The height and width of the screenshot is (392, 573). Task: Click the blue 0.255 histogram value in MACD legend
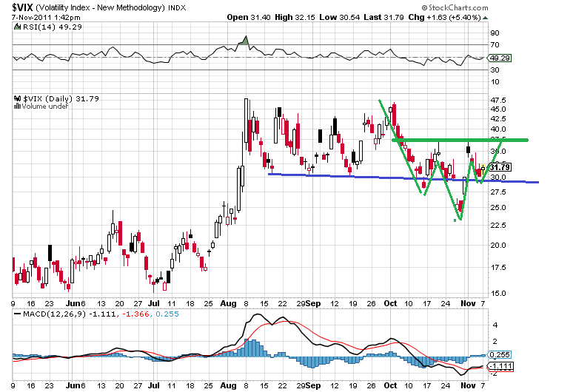167,314
